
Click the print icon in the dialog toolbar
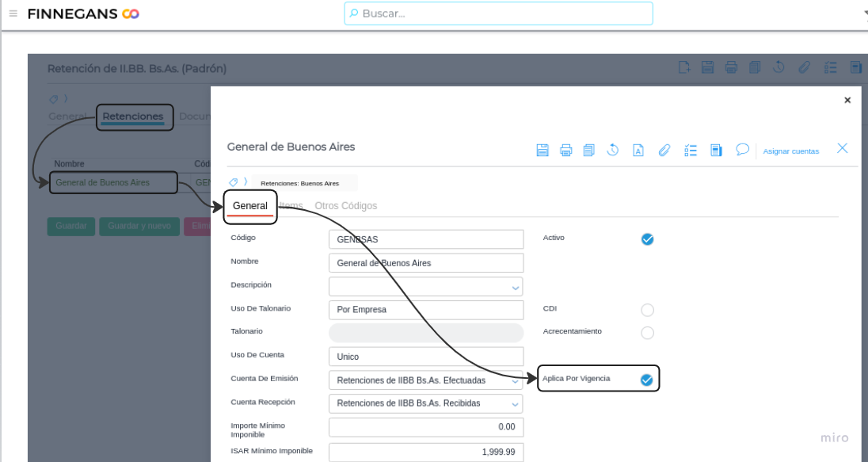click(x=565, y=150)
